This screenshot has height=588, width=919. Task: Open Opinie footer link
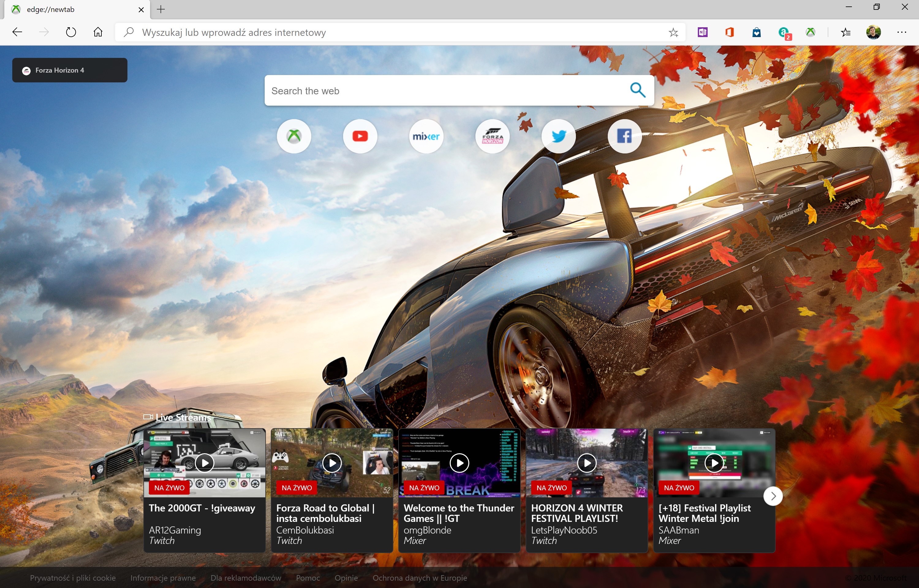[x=346, y=578]
